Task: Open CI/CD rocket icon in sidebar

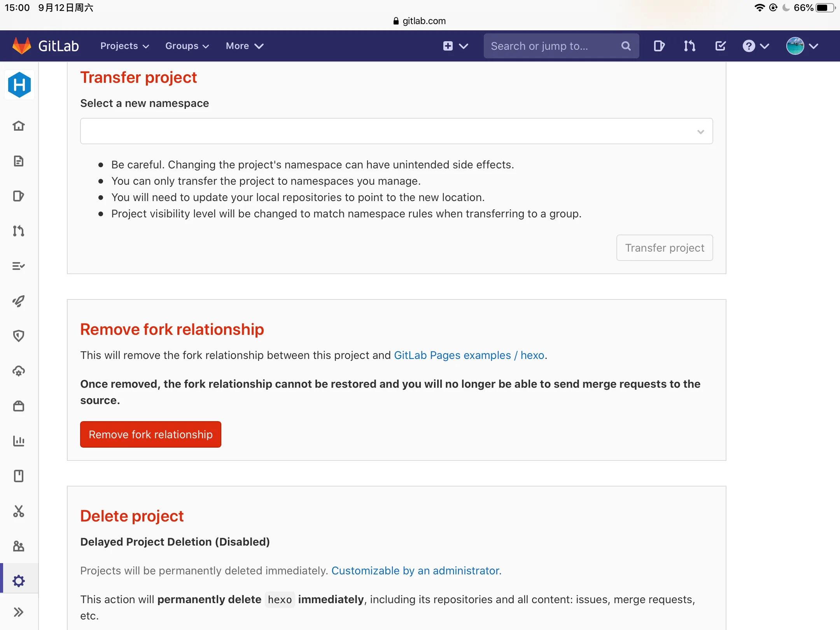Action: tap(19, 301)
